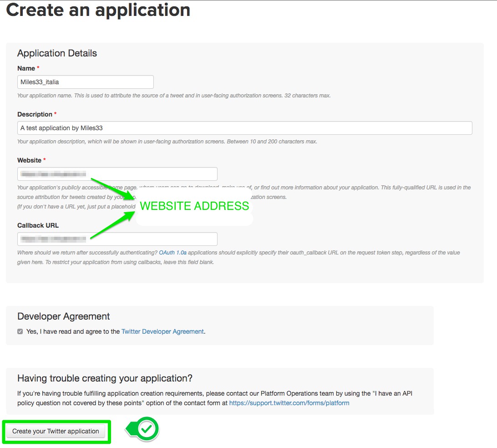Click the Application Details section heading

[x=57, y=53]
